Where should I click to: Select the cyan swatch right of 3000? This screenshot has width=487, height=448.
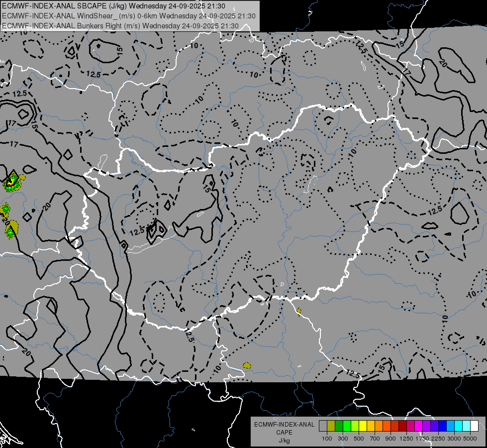[x=459, y=426]
